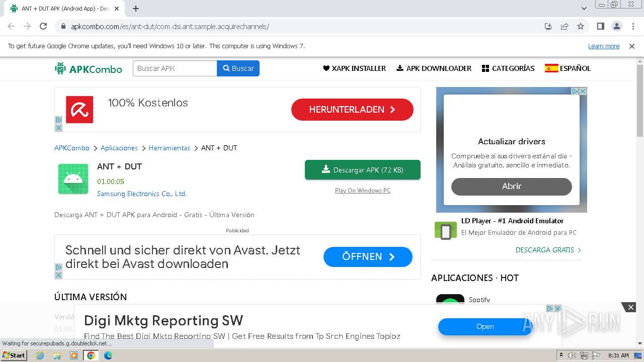Click the install app icon in address bar
644x362 pixels.
[548, 26]
